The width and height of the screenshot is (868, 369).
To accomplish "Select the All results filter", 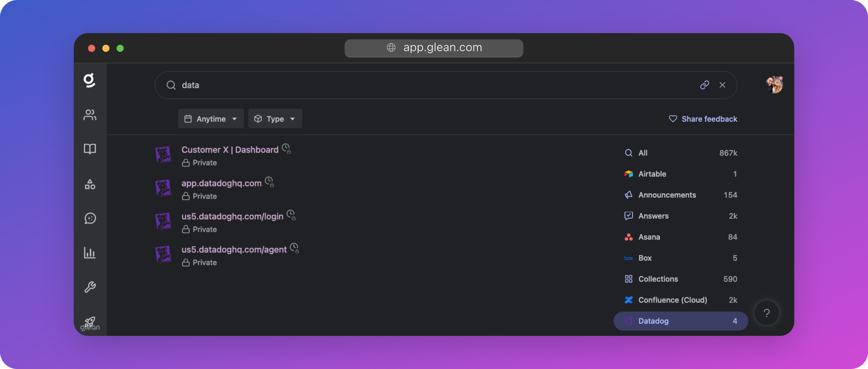I will point(680,153).
